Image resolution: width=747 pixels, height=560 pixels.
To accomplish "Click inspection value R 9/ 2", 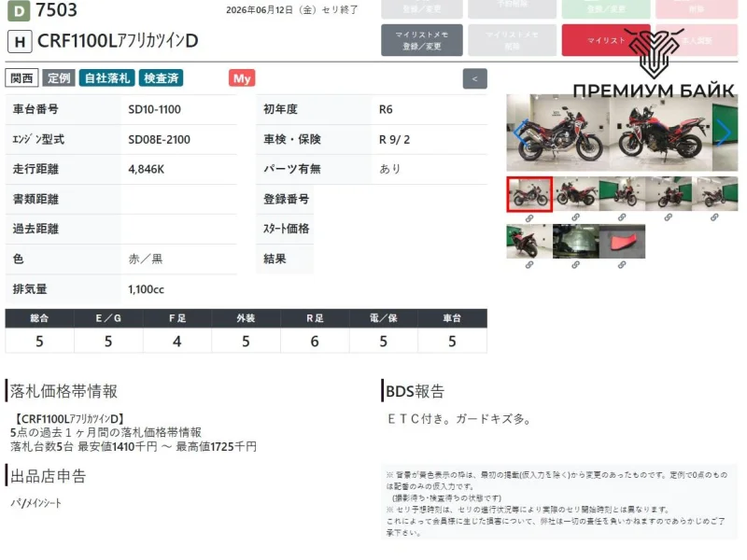I will coord(394,139).
